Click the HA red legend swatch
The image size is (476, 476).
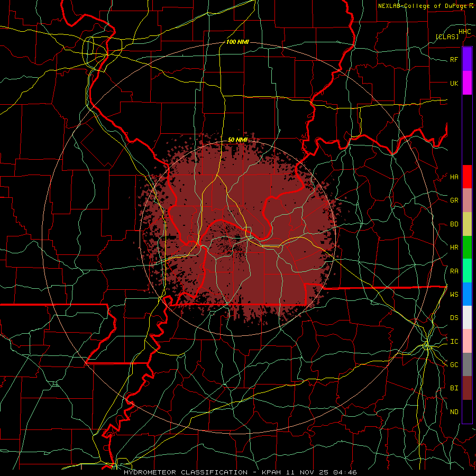pos(467,177)
